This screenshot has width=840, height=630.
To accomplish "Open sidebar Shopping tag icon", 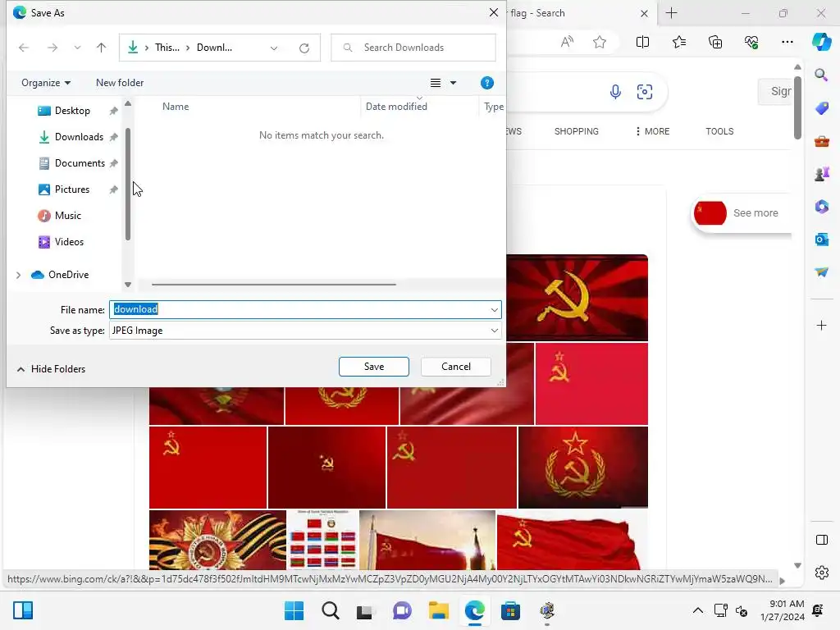I will point(821,108).
